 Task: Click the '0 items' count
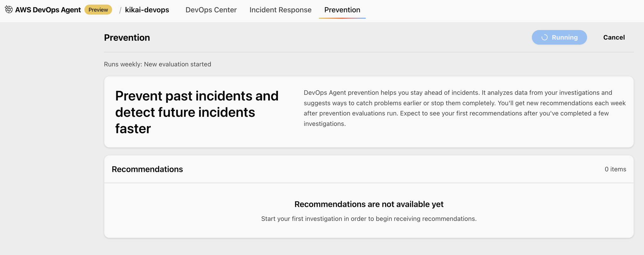(615, 169)
